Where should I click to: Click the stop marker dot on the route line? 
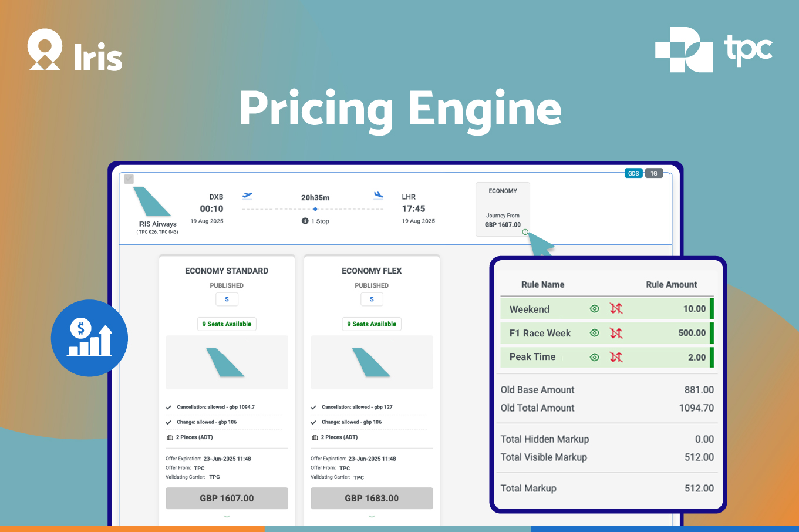[x=315, y=209]
